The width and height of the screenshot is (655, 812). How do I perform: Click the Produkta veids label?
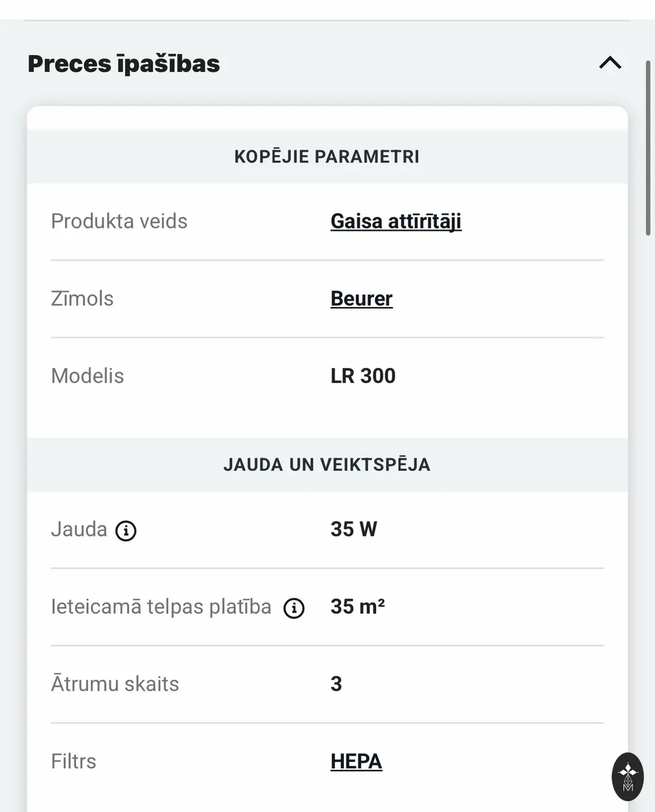119,221
